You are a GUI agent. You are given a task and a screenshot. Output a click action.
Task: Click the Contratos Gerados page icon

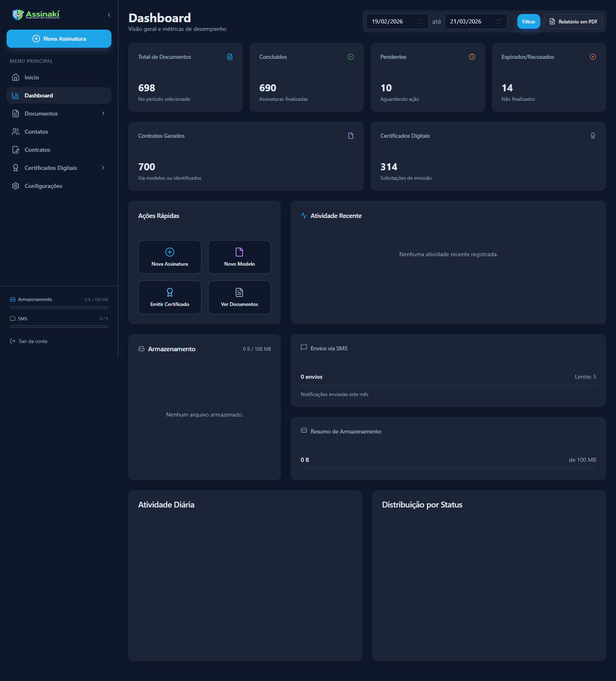[351, 136]
